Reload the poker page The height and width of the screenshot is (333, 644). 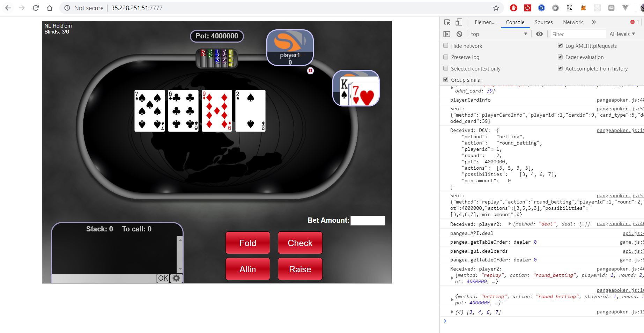point(36,8)
